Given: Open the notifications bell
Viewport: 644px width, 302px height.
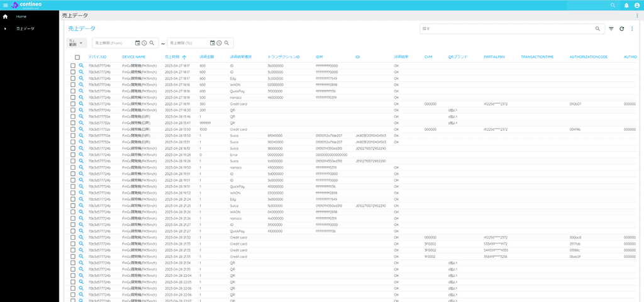Looking at the screenshot, I should pos(626,5).
